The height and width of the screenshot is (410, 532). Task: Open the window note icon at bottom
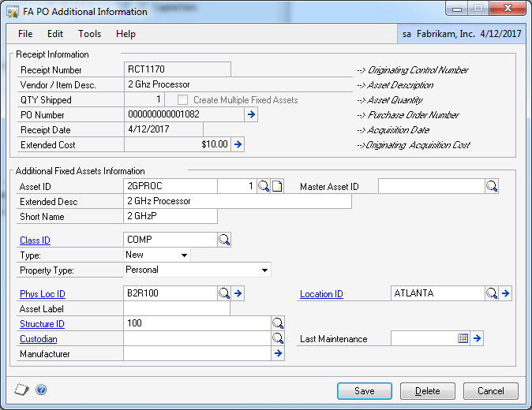22,389
